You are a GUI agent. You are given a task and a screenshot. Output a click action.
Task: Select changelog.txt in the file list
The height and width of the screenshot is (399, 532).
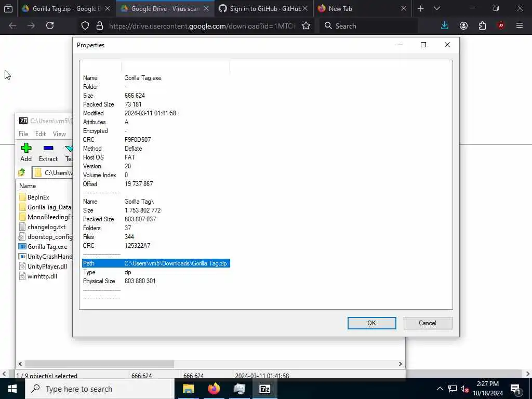[x=43, y=227]
